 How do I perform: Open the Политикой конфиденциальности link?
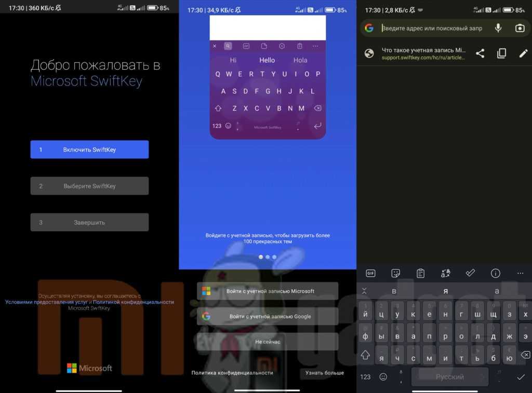point(134,302)
